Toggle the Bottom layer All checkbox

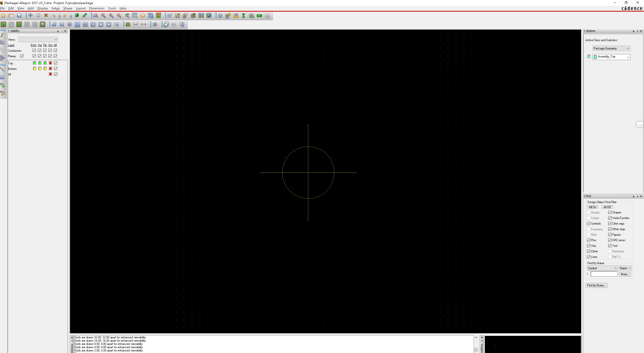(56, 69)
